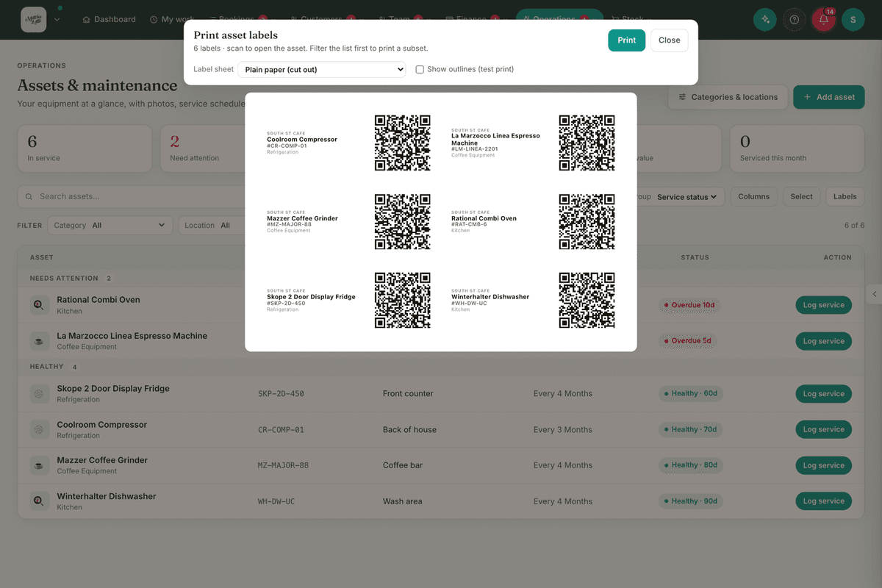Open the notifications bell with 14 badge

click(823, 20)
